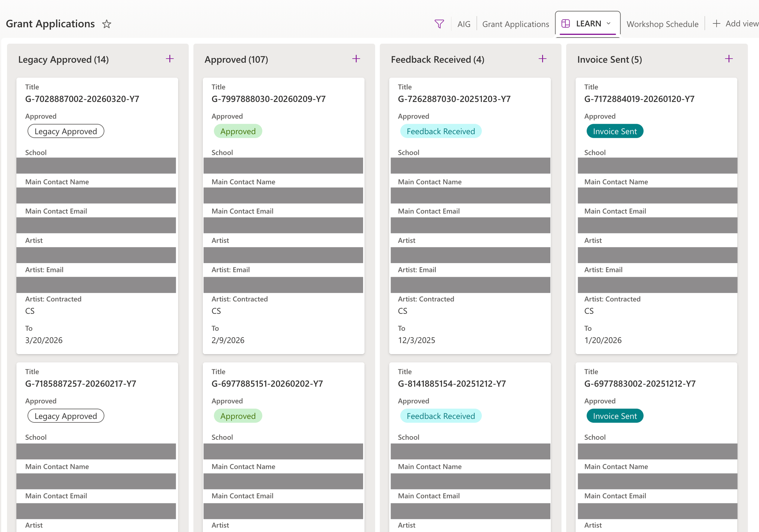
Task: Open the Workshop Schedule view
Action: (x=662, y=24)
